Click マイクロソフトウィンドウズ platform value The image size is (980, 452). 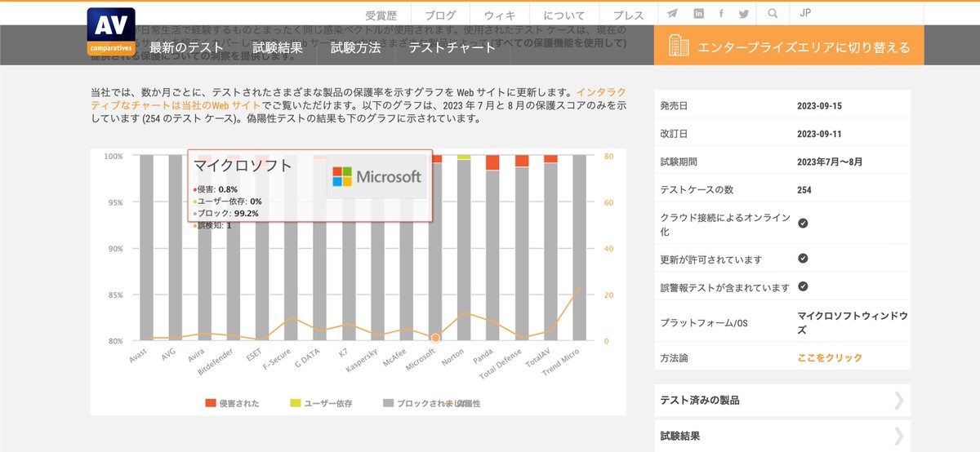pos(853,322)
